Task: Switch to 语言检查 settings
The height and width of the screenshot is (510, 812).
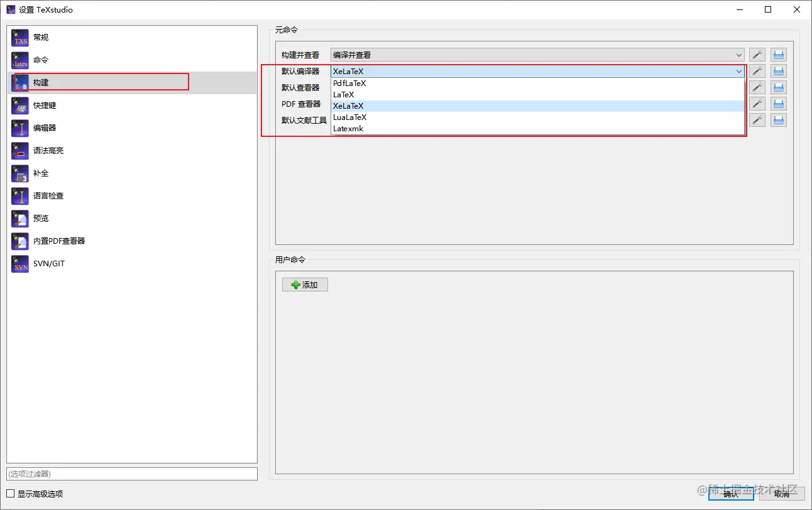Action: click(132, 196)
